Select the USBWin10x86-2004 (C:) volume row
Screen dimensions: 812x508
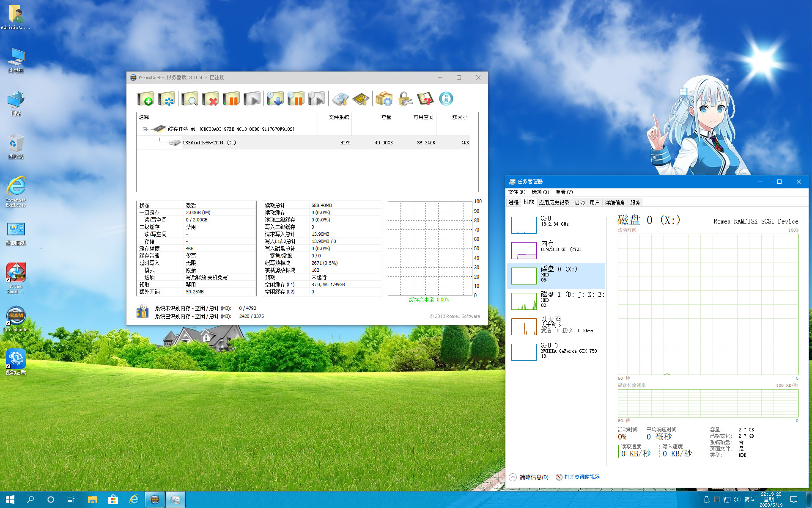pos(303,143)
